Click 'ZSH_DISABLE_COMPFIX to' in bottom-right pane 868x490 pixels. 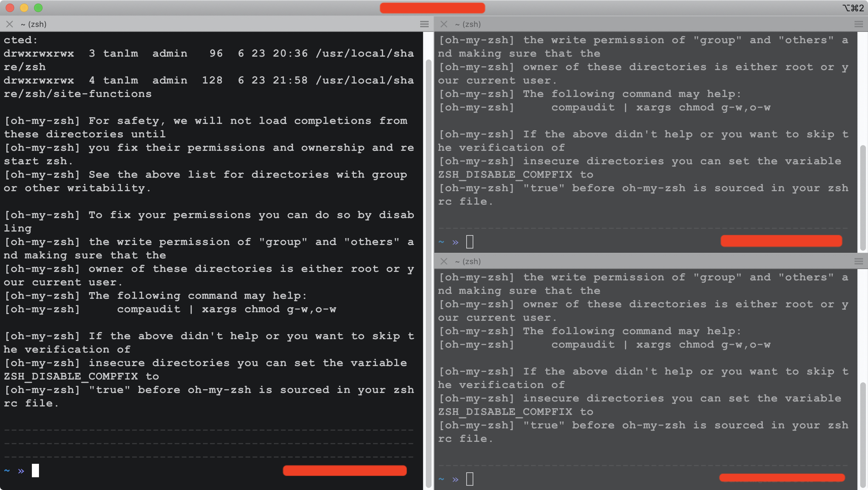pos(516,412)
